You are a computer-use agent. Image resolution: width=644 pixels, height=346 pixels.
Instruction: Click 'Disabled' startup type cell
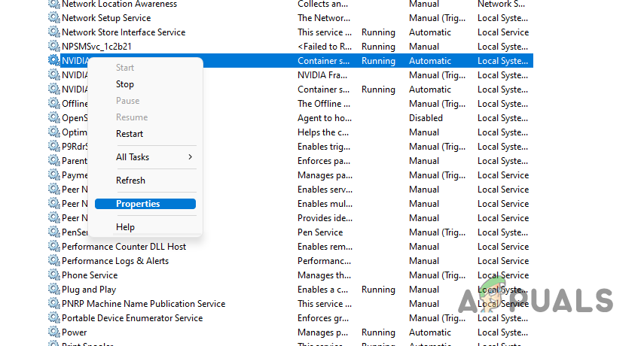point(426,118)
